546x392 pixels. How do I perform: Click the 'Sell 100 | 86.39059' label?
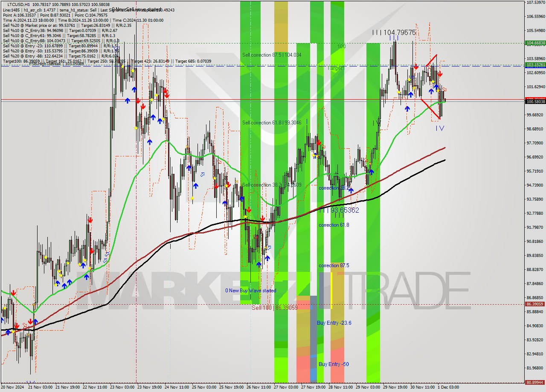point(274,307)
